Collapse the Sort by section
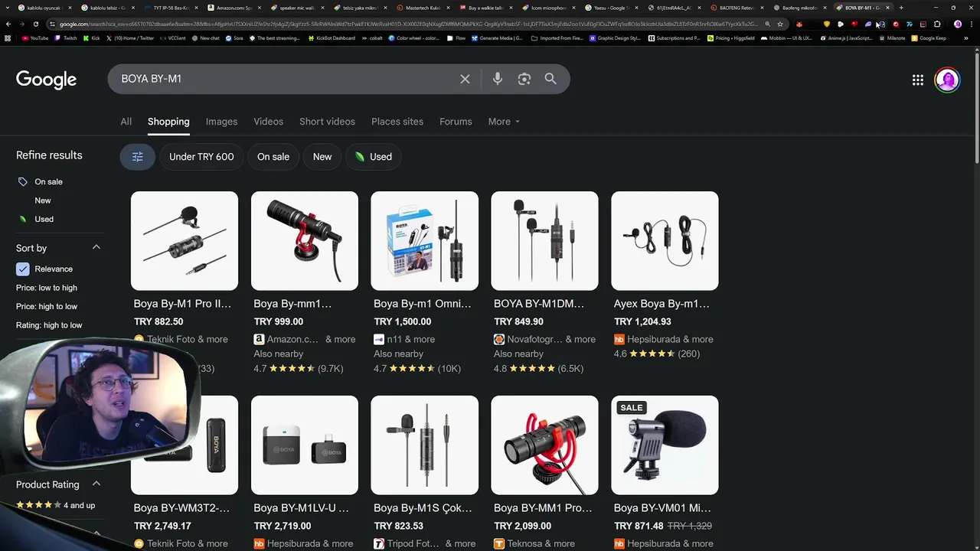 [96, 247]
